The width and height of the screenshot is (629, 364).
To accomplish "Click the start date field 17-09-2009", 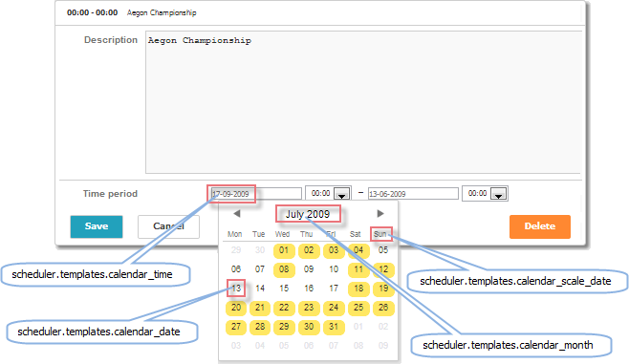I will 256,194.
